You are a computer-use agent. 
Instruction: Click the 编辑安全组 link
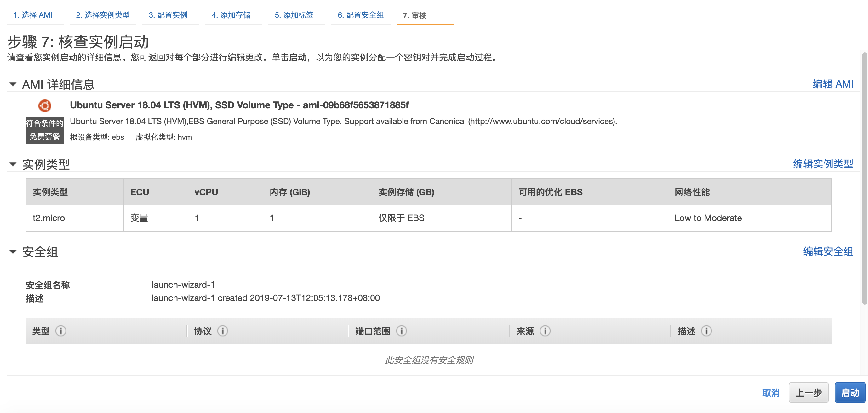(828, 251)
